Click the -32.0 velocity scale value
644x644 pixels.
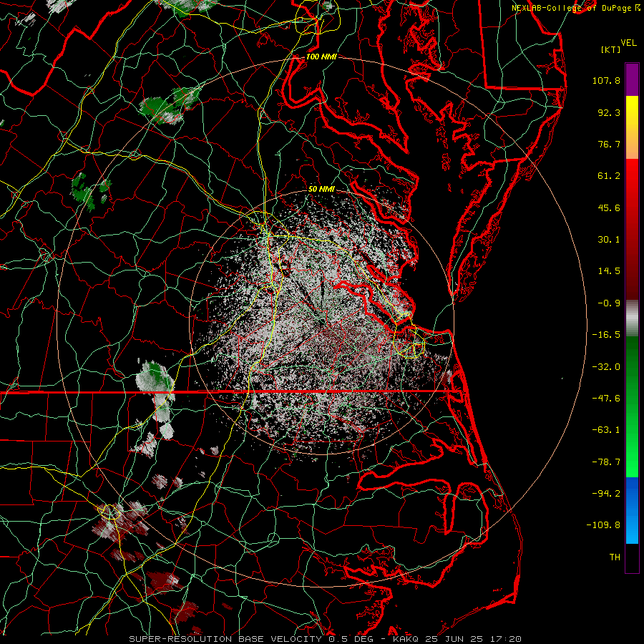pyautogui.click(x=606, y=367)
